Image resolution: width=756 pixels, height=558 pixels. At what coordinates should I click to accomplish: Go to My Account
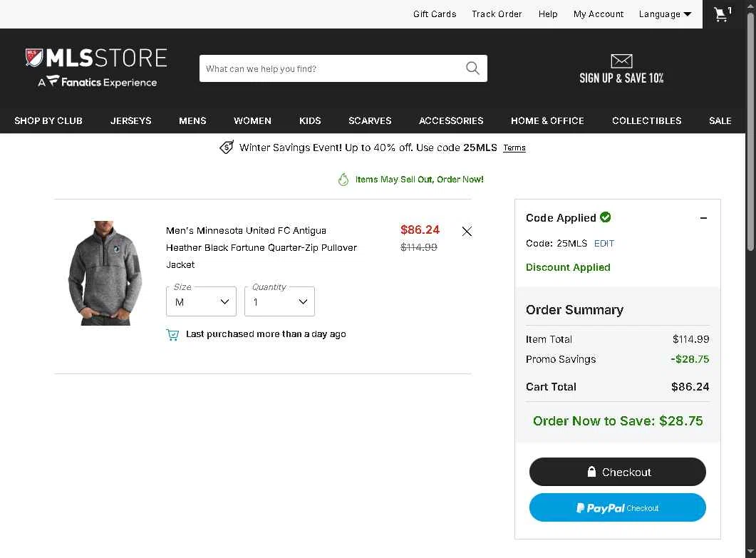point(599,14)
